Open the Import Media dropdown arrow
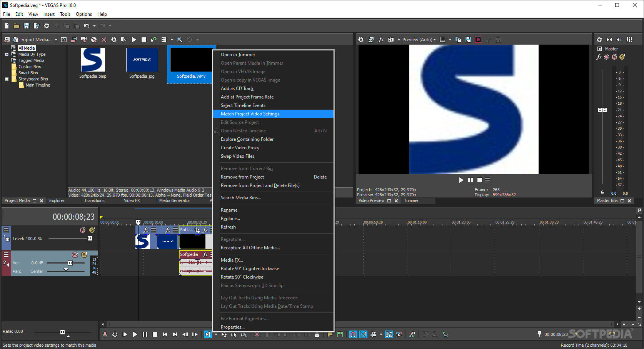644x349 pixels. tap(56, 40)
